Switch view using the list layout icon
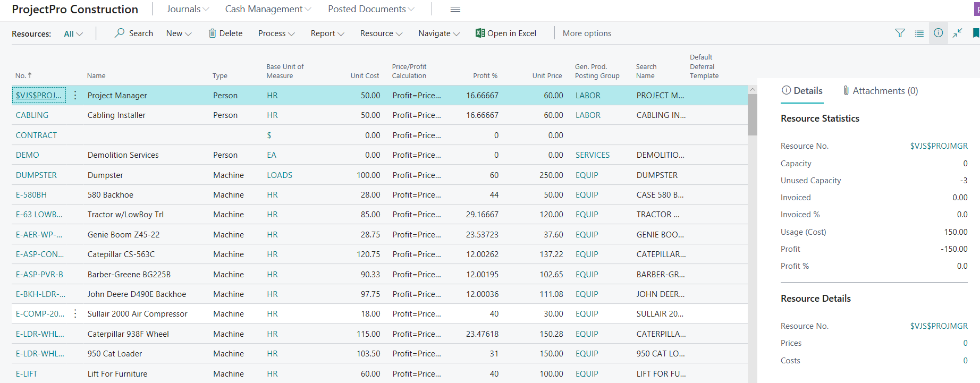This screenshot has width=980, height=383. pos(919,33)
